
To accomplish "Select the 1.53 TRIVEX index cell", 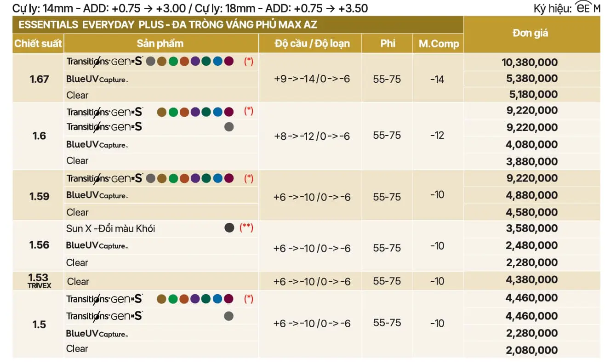I will coord(39,281).
